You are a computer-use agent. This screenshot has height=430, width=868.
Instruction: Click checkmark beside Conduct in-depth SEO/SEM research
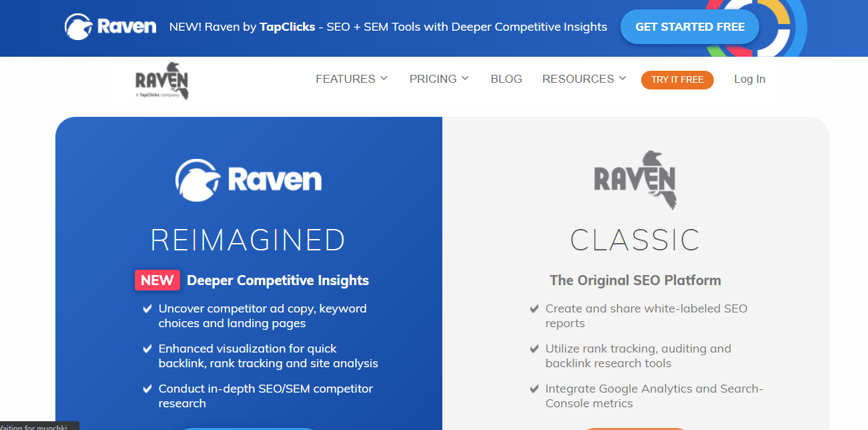[147, 389]
